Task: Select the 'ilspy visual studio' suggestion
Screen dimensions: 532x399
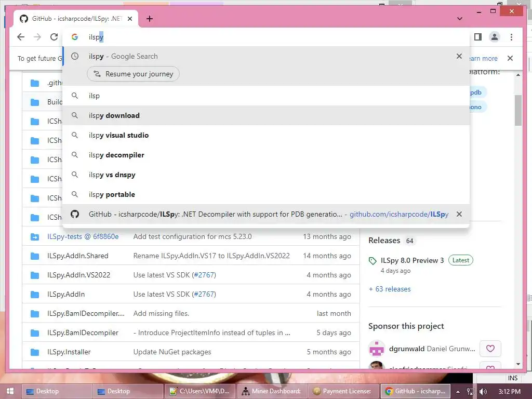Action: pos(266,135)
